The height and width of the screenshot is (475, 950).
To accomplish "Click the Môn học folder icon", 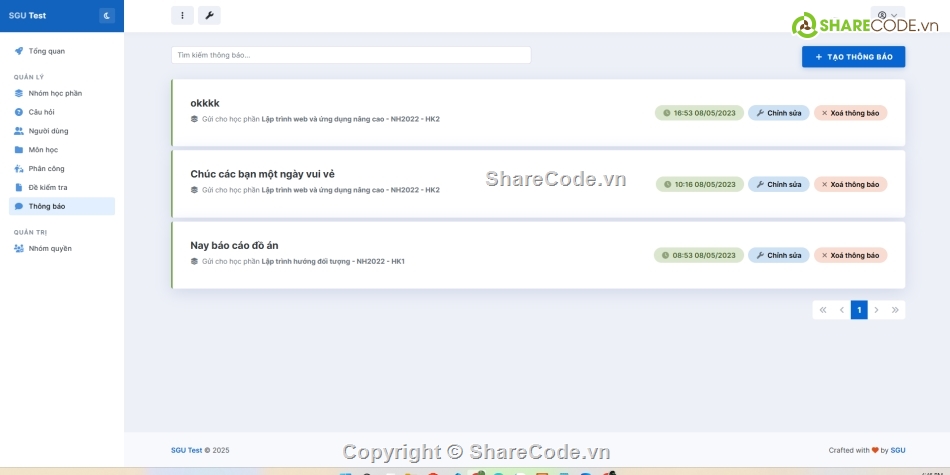I will pos(19,150).
